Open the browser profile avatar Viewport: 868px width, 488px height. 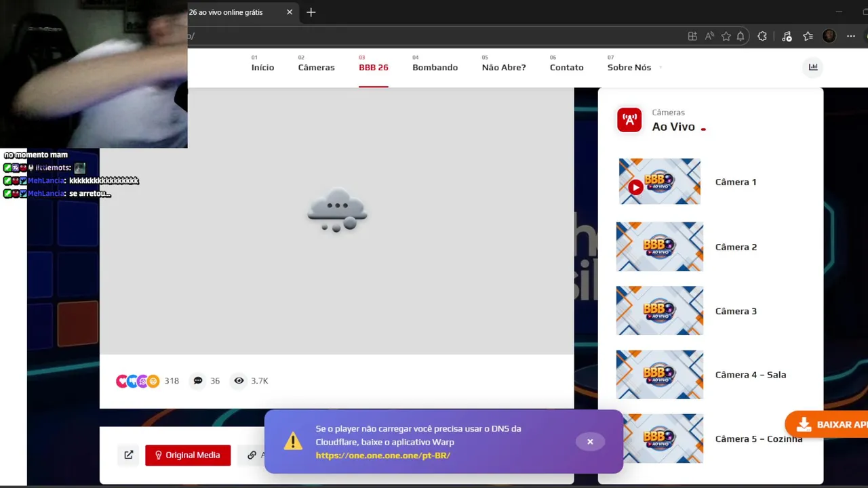(829, 37)
